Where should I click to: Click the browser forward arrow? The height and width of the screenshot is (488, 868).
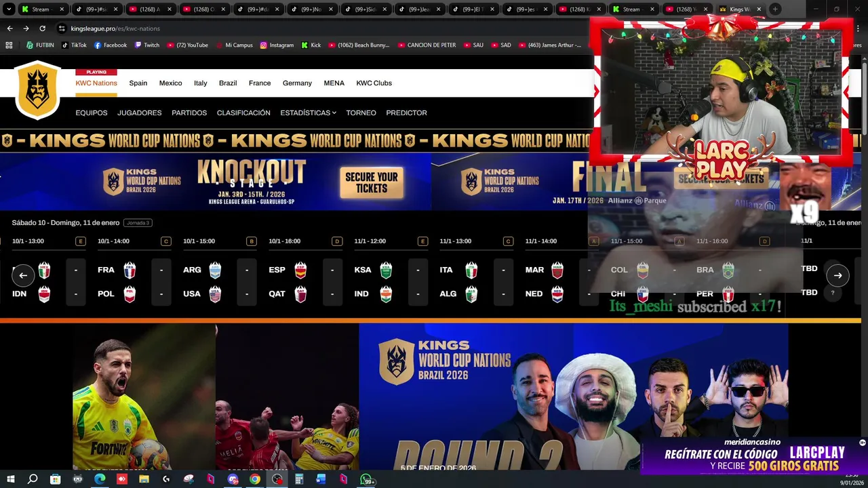click(x=26, y=28)
